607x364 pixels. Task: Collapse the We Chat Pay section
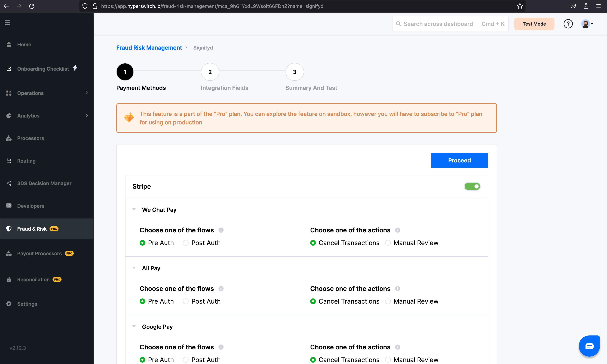[x=134, y=209]
